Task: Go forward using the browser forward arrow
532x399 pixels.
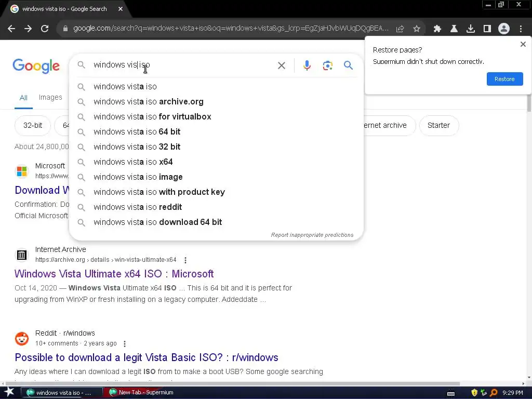Action: tap(28, 29)
